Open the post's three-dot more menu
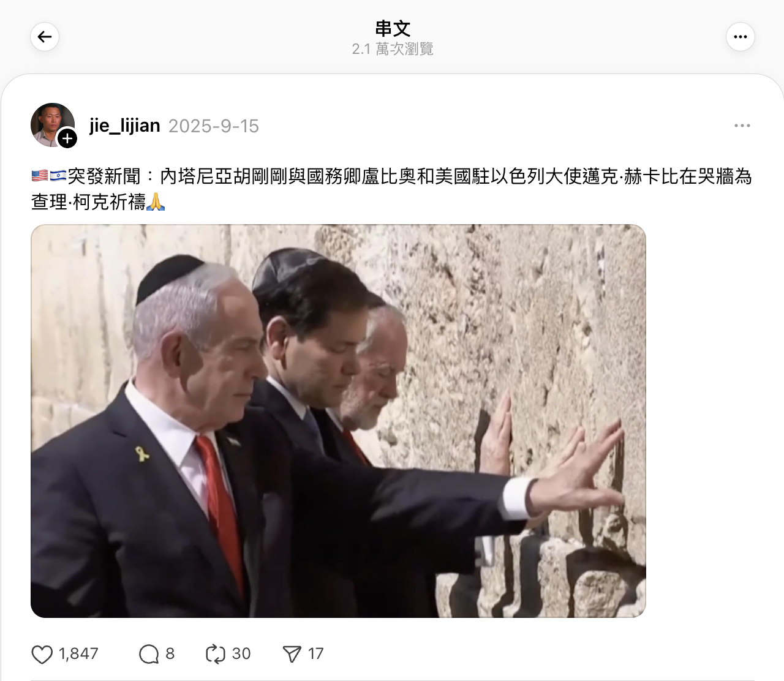The image size is (784, 681). pos(742,126)
